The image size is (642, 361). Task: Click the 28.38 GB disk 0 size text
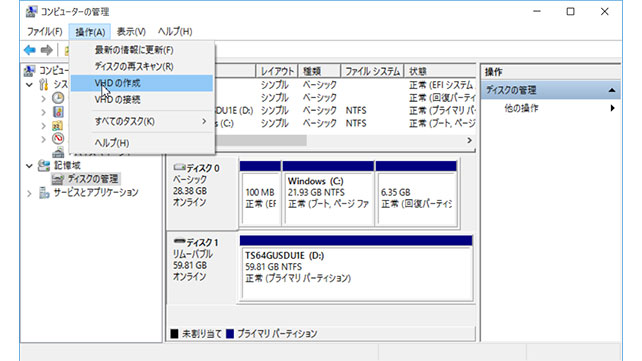pyautogui.click(x=189, y=191)
